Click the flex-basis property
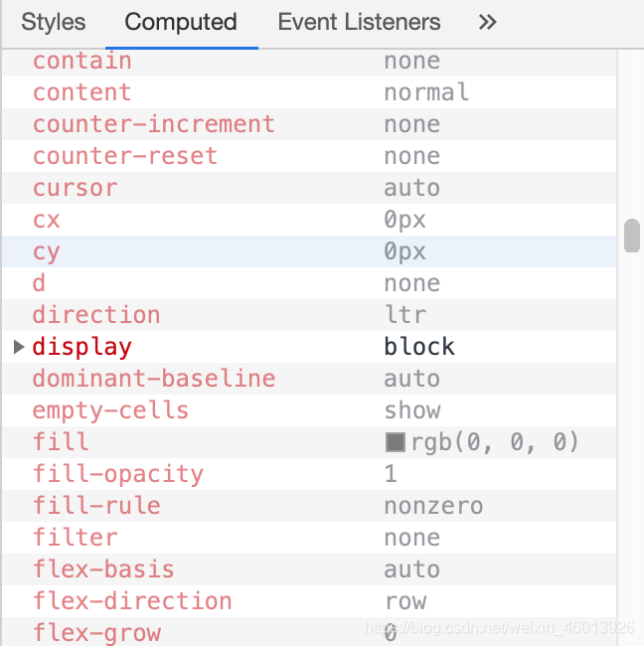Viewport: 644px width, 646px height. click(103, 569)
